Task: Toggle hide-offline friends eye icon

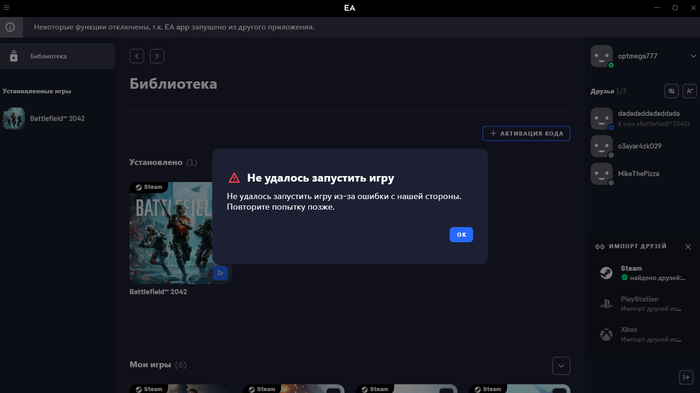Action: coord(671,91)
